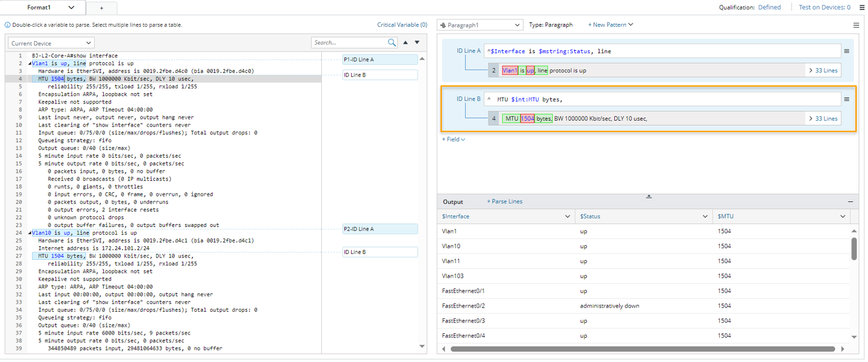This screenshot has height=362, width=868.
Task: Open the parser panel menu right of New Pattern
Action: 856,25
